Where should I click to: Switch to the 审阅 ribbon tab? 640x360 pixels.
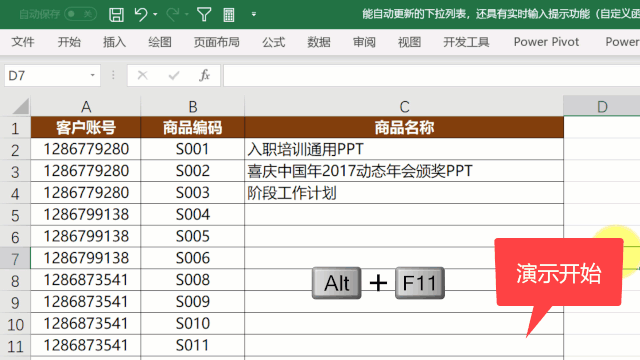click(364, 42)
